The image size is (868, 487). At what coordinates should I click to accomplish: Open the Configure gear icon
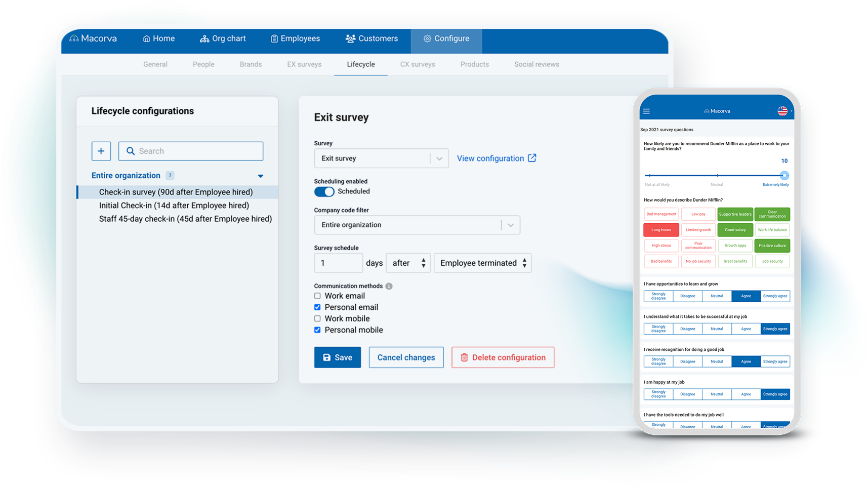pos(428,38)
